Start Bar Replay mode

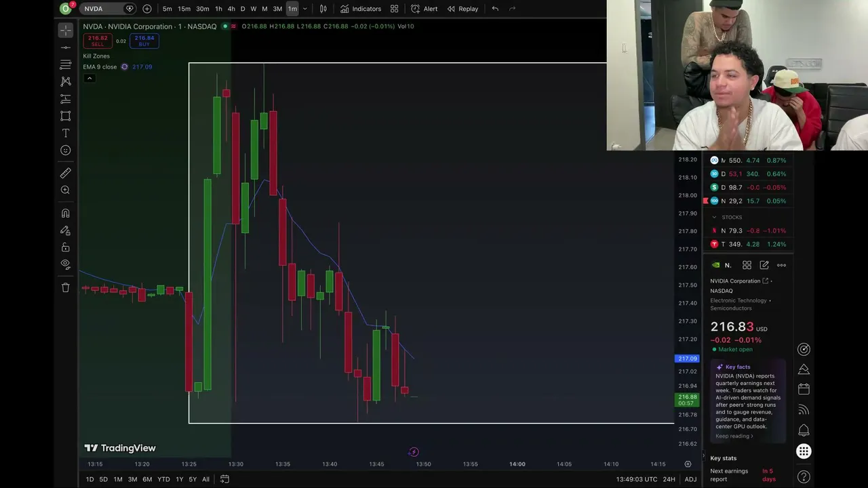[x=462, y=9]
